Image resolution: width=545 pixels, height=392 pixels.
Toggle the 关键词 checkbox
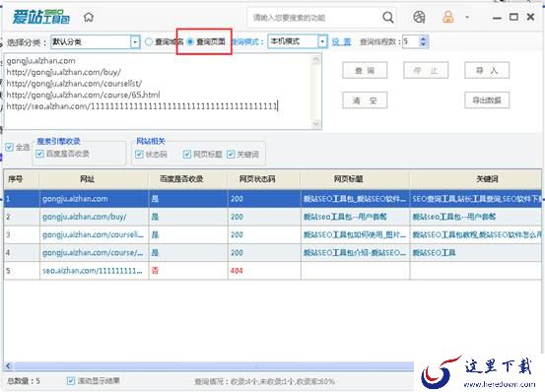231,155
